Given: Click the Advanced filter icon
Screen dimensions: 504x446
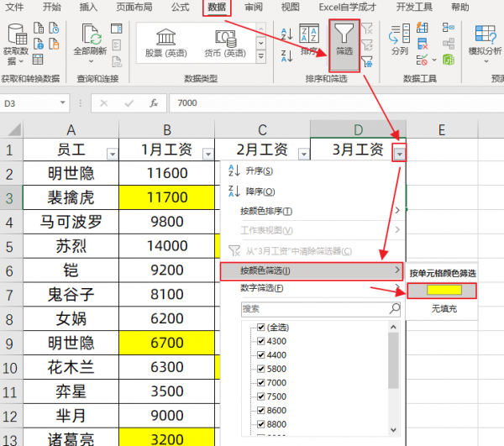Looking at the screenshot, I should tap(367, 61).
